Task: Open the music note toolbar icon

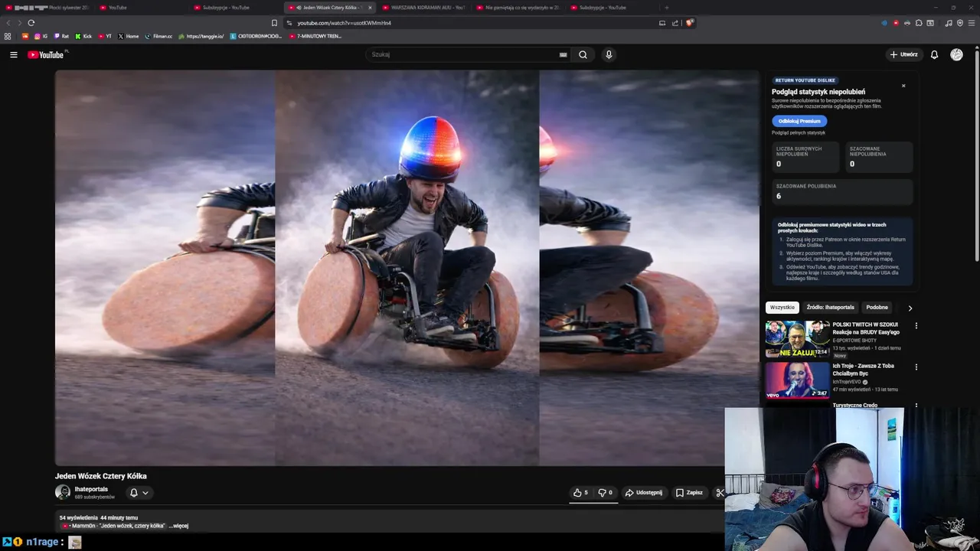Action: pos(949,23)
